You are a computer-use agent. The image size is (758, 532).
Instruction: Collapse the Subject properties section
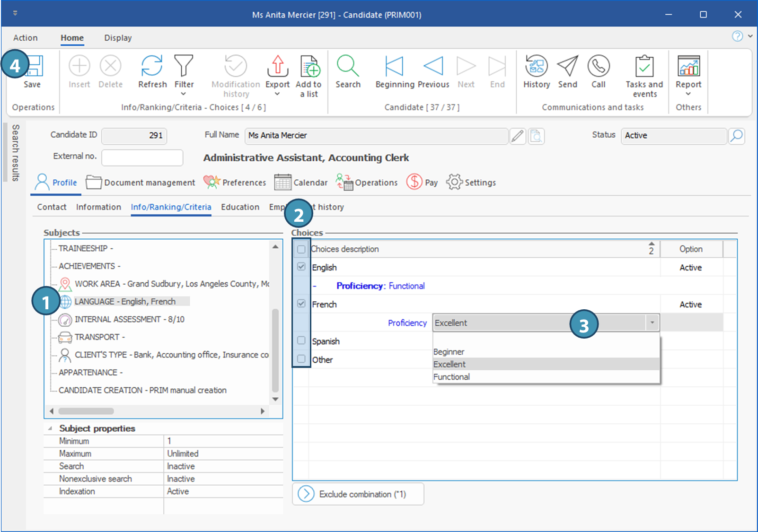click(50, 428)
